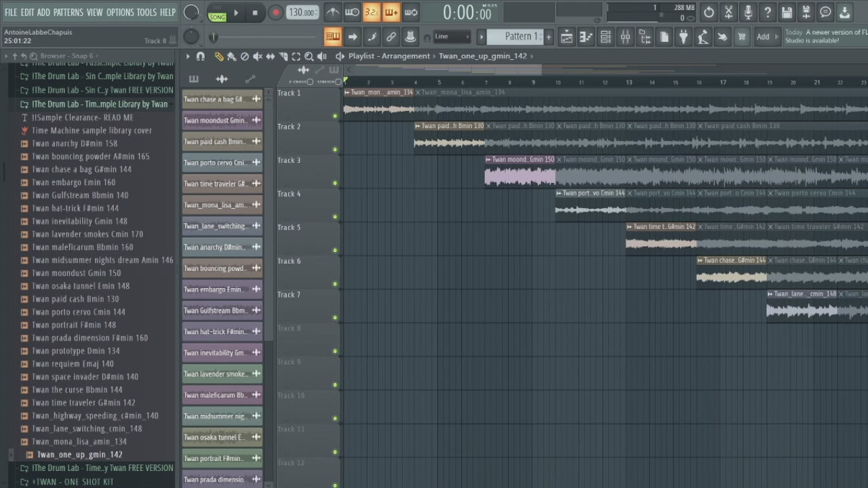Select the playlist Select marquee tool

pyautogui.click(x=296, y=56)
